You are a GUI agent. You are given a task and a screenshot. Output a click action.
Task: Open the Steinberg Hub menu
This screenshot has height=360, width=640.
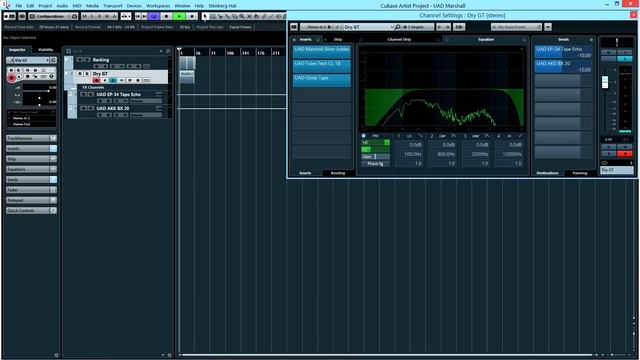click(222, 6)
